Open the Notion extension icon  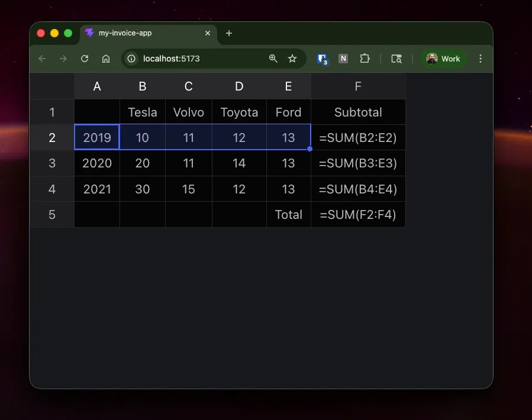click(343, 59)
